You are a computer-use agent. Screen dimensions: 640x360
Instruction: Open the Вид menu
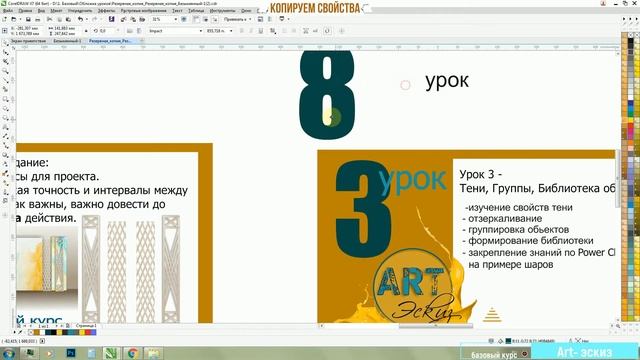41,11
